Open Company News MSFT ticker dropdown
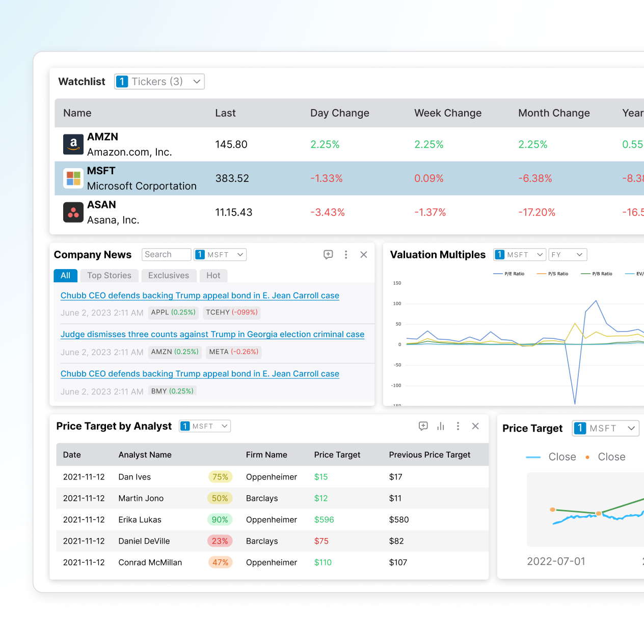 220,255
